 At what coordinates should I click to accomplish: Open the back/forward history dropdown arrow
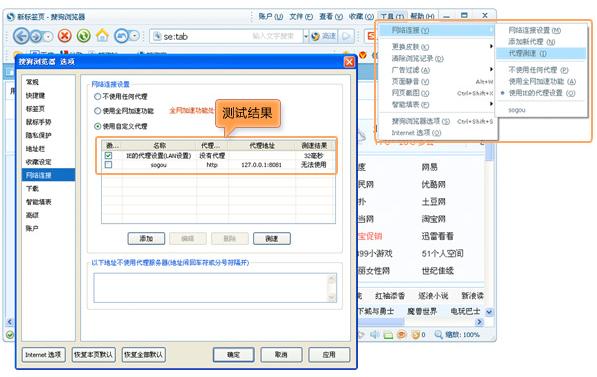click(x=48, y=37)
